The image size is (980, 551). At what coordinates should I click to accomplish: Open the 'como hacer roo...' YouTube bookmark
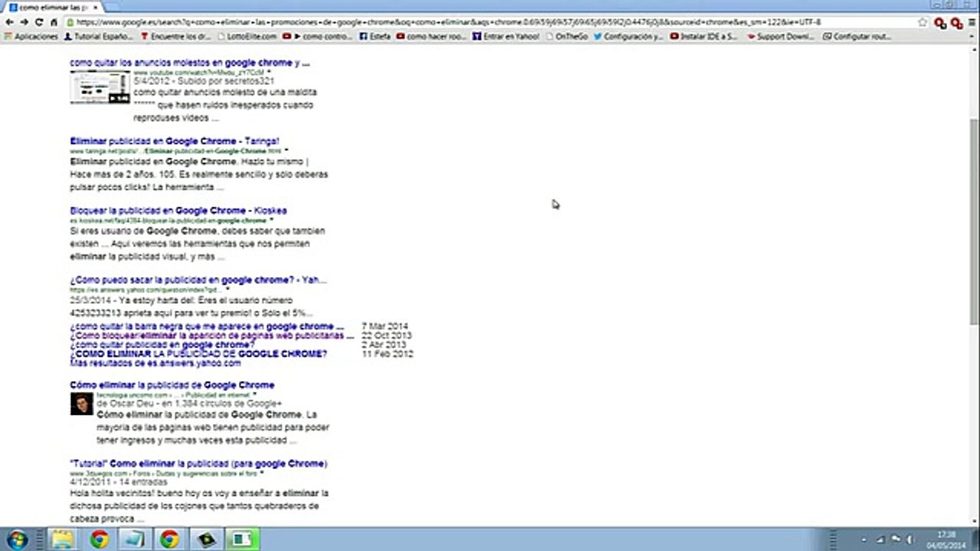[432, 36]
